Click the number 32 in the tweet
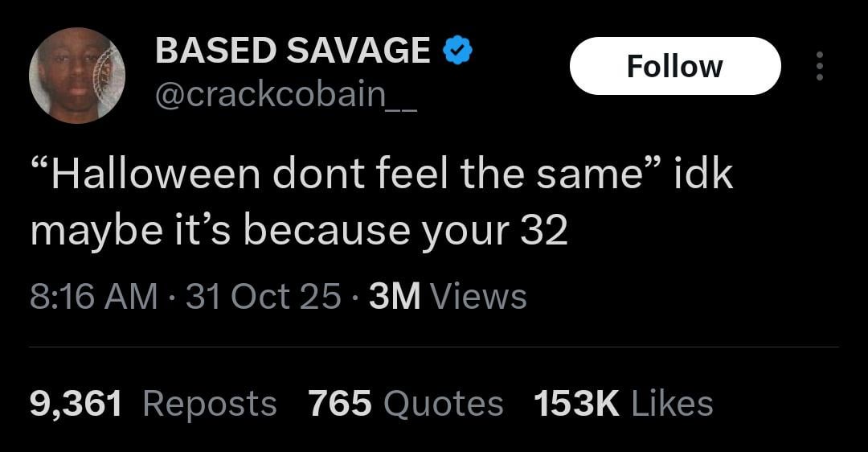 pos(544,231)
